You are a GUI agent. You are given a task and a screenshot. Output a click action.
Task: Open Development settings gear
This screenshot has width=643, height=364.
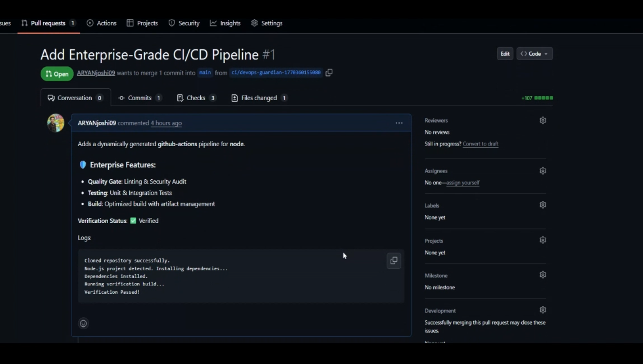pos(543,310)
